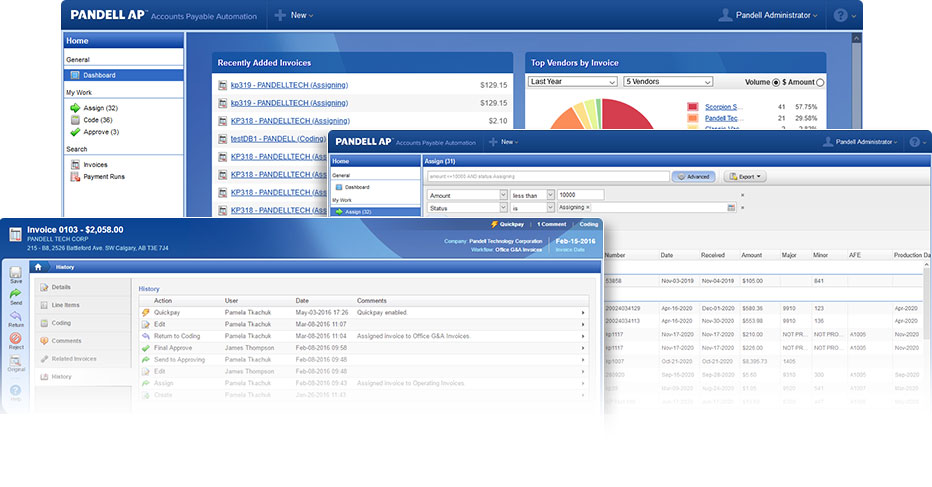Click the green Approve (3) checkmark icon

click(x=75, y=132)
